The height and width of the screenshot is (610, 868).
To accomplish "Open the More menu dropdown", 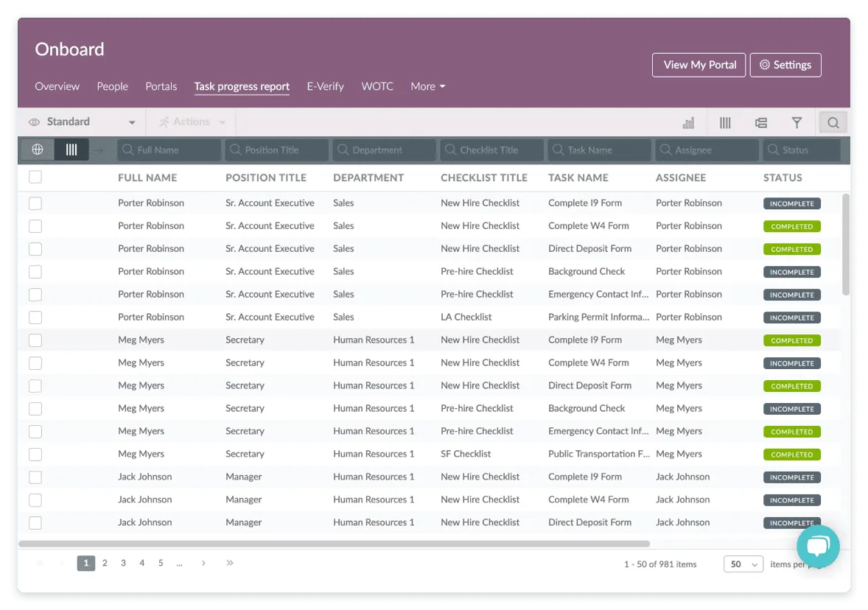I will click(427, 86).
